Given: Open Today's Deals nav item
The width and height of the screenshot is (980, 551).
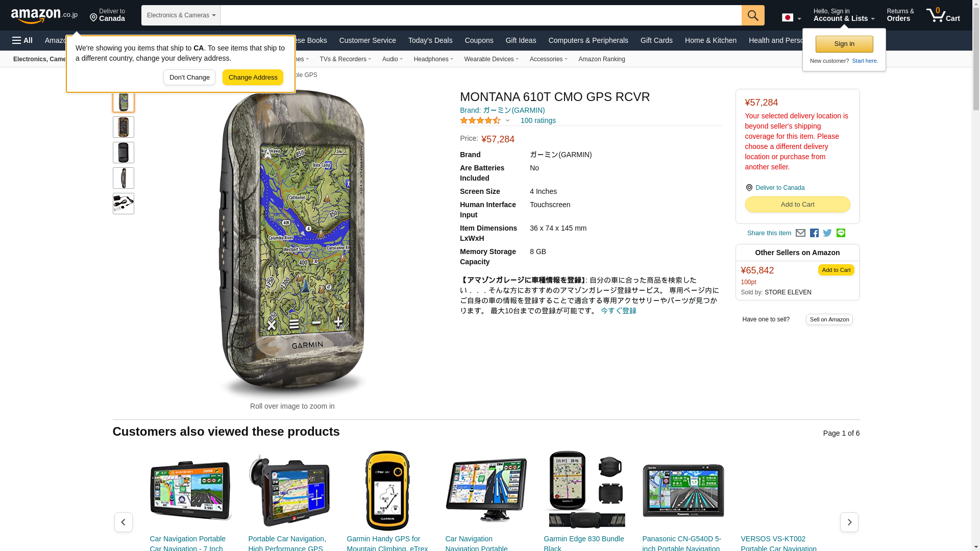Looking at the screenshot, I should (x=430, y=40).
